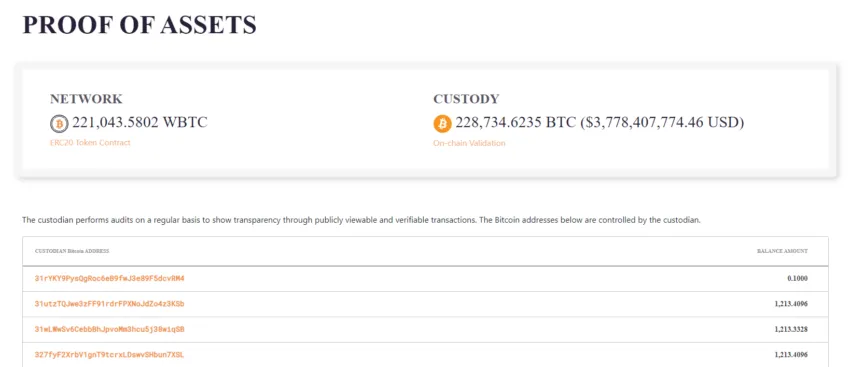Open address starting with 327fyF2Xrb
Viewport: 850px width, 367px height.
point(110,355)
